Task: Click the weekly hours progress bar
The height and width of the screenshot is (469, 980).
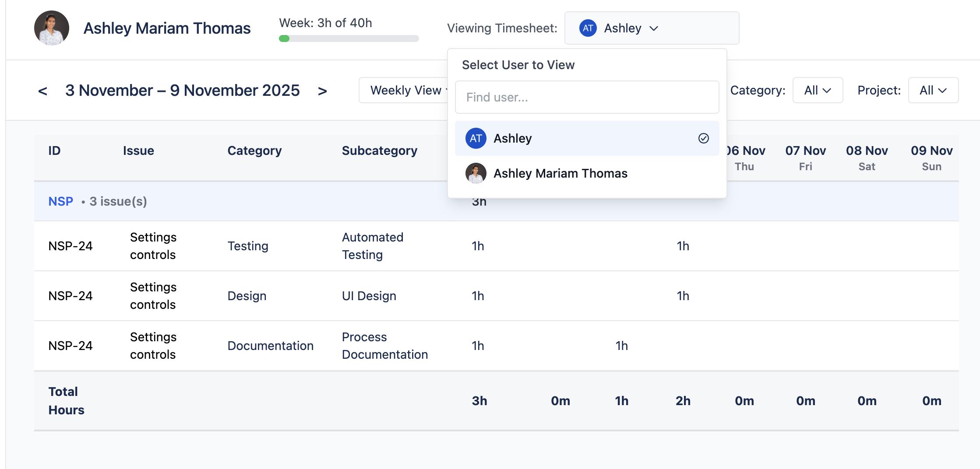Action: [x=349, y=38]
